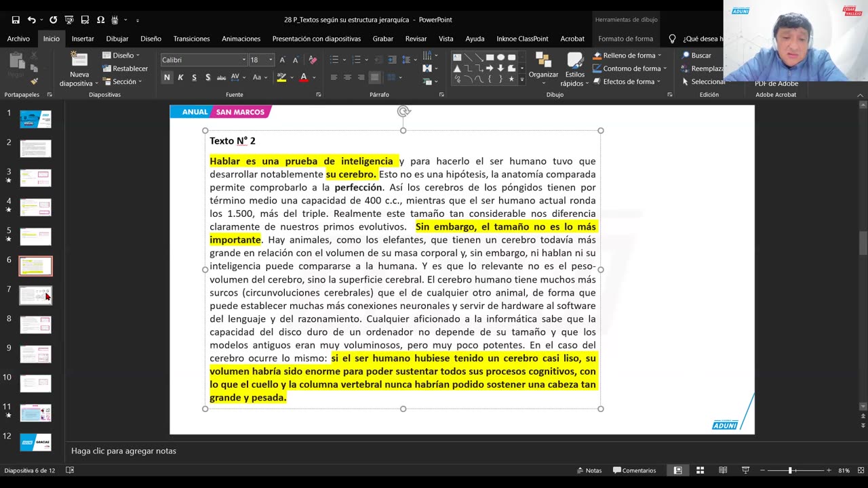The image size is (868, 488).
Task: Open Fuente dialog launcher
Action: (x=319, y=95)
